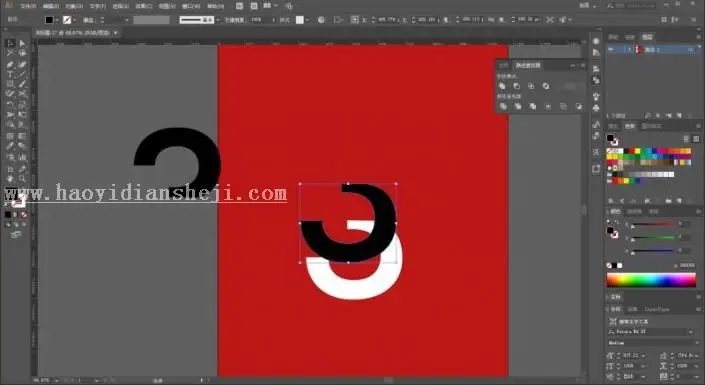
Task: Click the opacity label in control bar
Action: click(234, 20)
